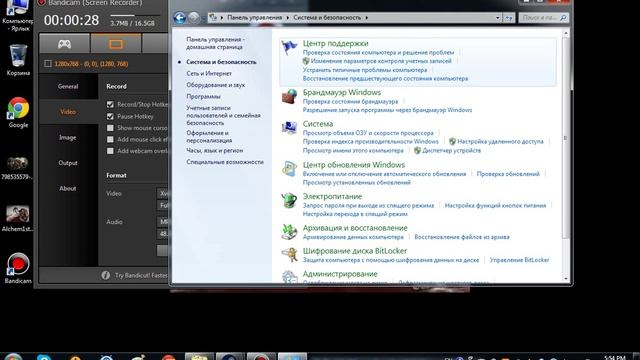Image resolution: width=640 pixels, height=360 pixels.
Task: Click the scrollbar down arrow
Action: point(565,278)
